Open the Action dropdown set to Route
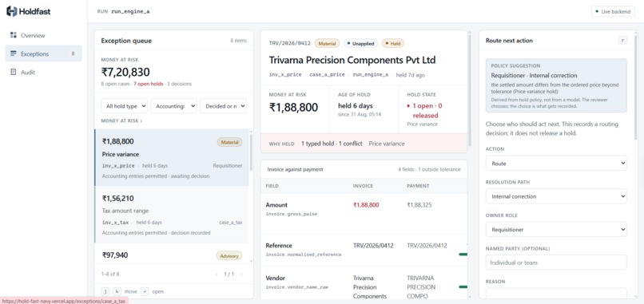This screenshot has width=644, height=304. tap(556, 164)
